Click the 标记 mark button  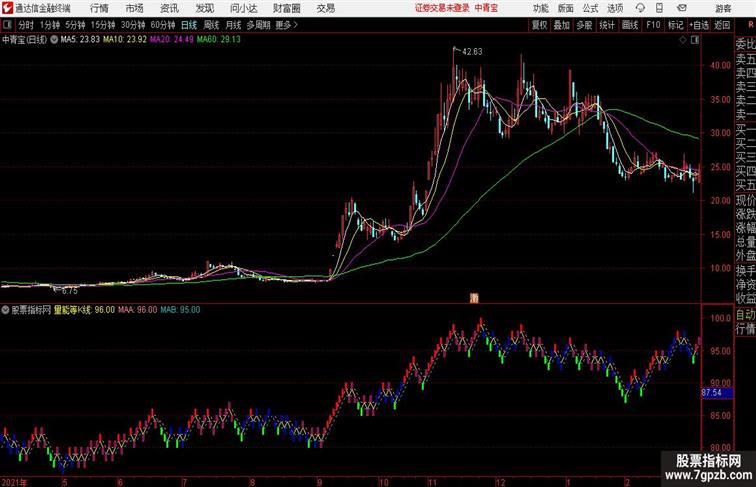click(x=675, y=25)
